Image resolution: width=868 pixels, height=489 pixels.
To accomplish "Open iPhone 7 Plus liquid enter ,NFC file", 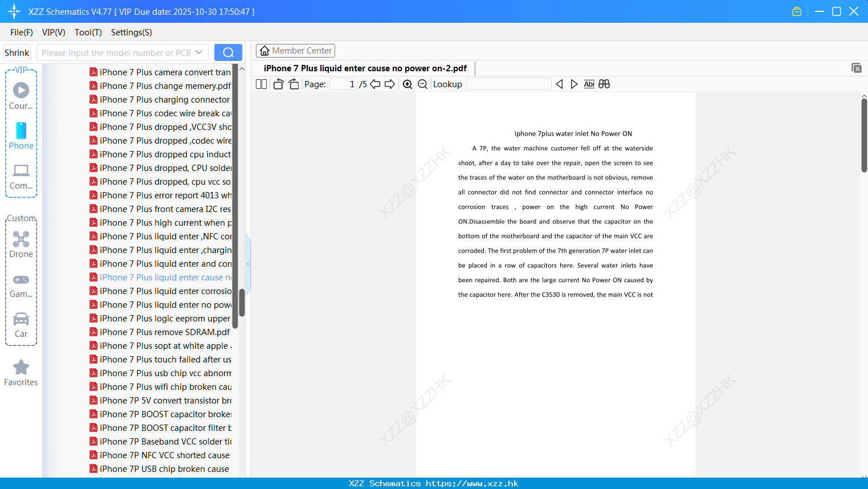I will tap(160, 237).
